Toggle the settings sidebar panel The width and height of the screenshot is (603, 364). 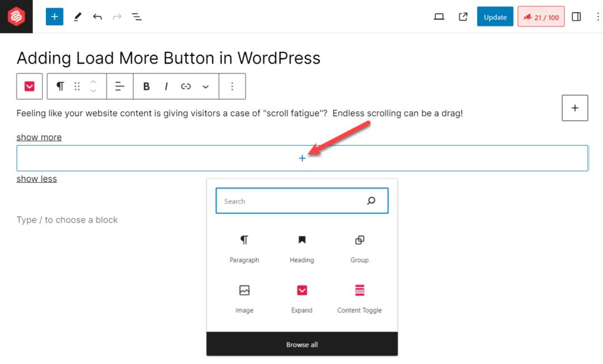(576, 16)
